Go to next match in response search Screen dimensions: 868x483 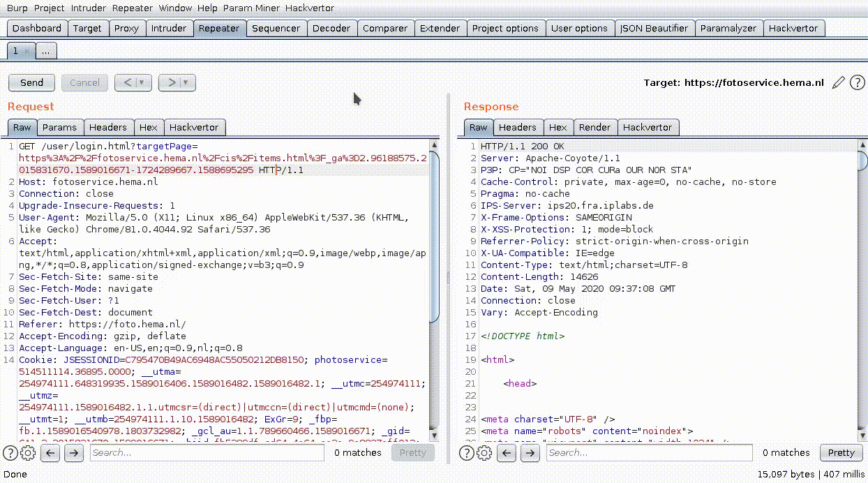point(530,452)
